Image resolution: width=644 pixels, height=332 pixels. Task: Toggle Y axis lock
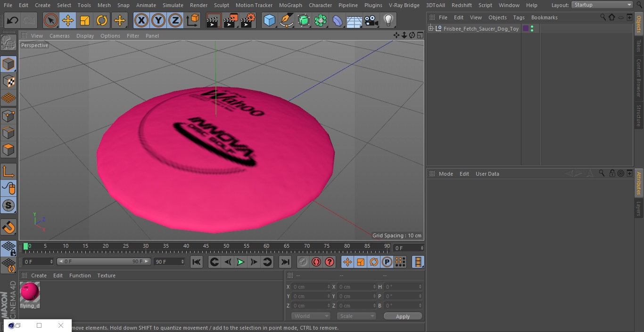click(x=158, y=21)
